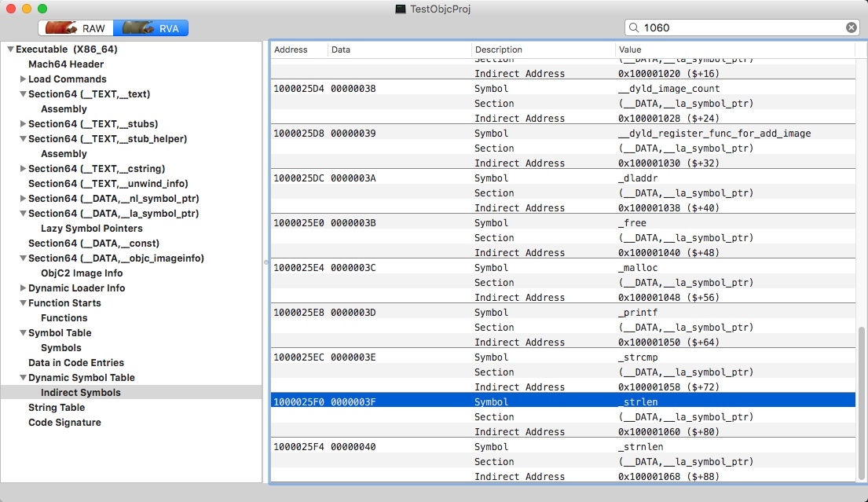Focus the search field containing 1060
Viewport: 868px width, 502px height.
(x=742, y=27)
